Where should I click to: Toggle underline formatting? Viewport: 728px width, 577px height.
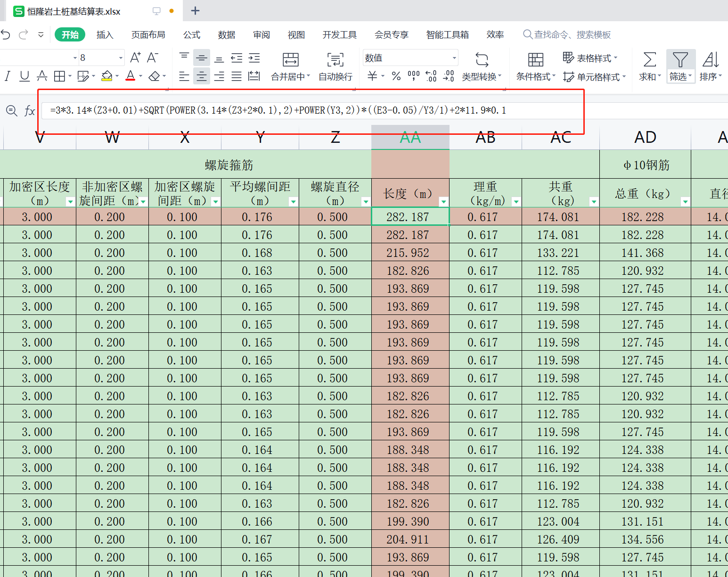(25, 76)
